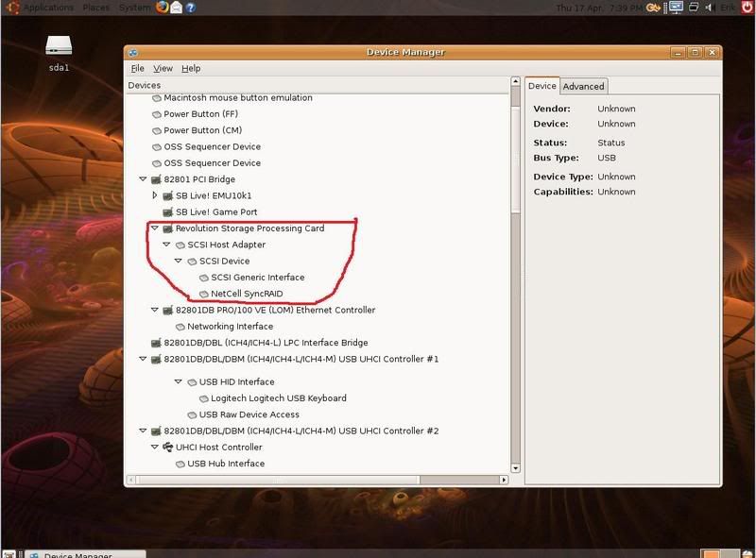Collapse the USB HID Interface node
This screenshot has height=558, width=756.
point(178,381)
